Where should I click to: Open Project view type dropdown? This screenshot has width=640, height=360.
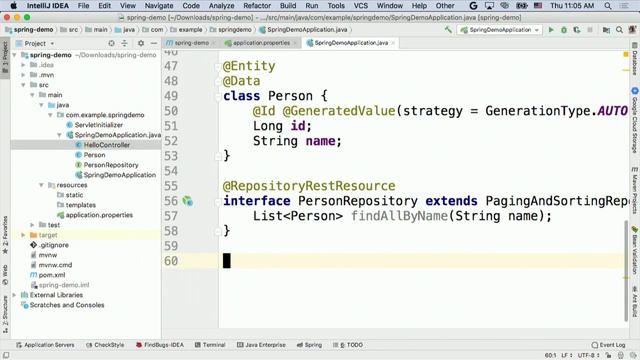click(x=35, y=43)
